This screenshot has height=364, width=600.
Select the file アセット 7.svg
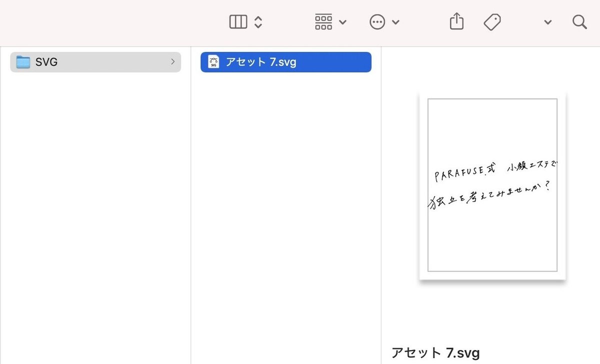pyautogui.click(x=286, y=62)
